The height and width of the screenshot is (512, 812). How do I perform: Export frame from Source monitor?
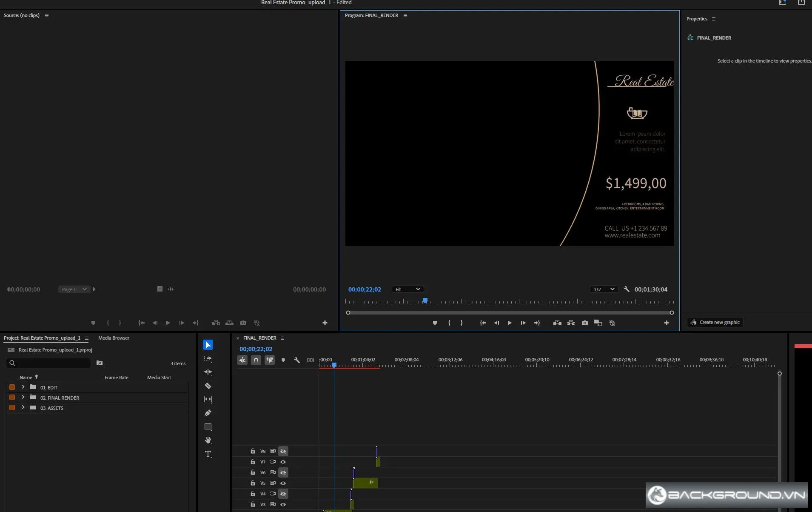243,323
